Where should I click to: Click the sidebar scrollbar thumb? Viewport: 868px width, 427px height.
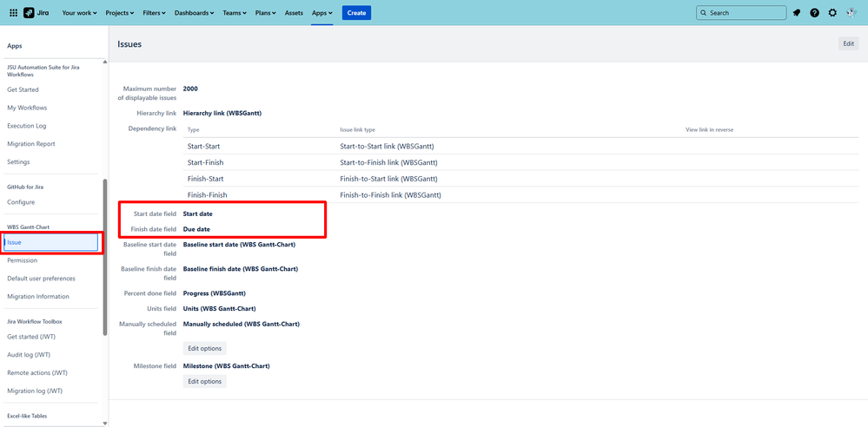105,257
